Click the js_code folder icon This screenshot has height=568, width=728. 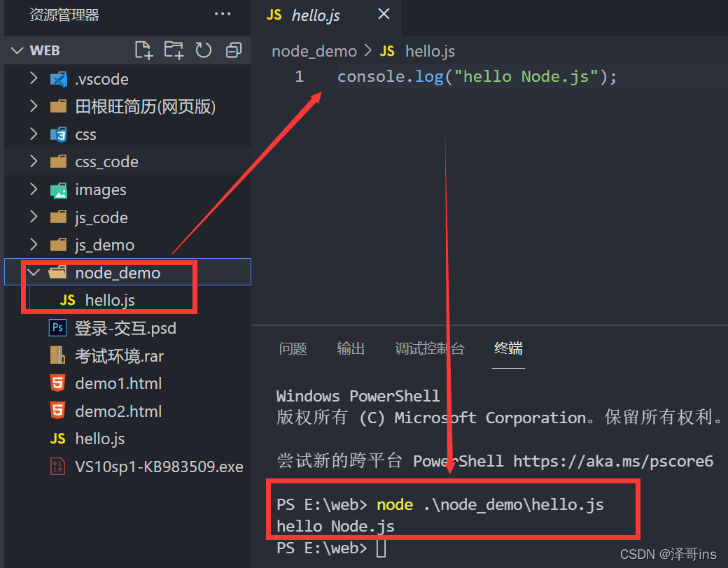click(59, 217)
